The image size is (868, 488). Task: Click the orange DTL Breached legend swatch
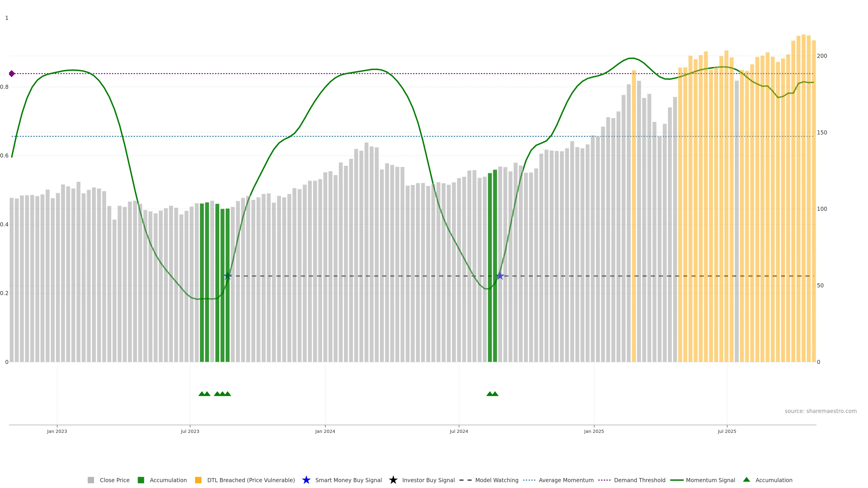click(198, 480)
